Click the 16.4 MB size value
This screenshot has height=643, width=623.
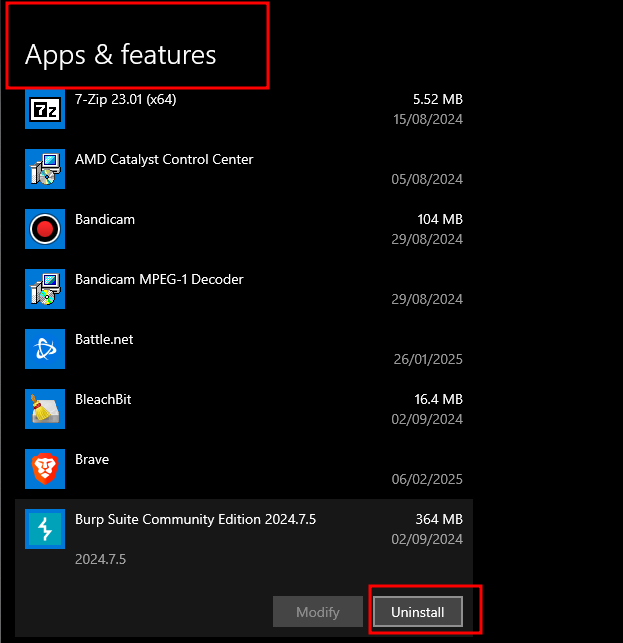438,399
